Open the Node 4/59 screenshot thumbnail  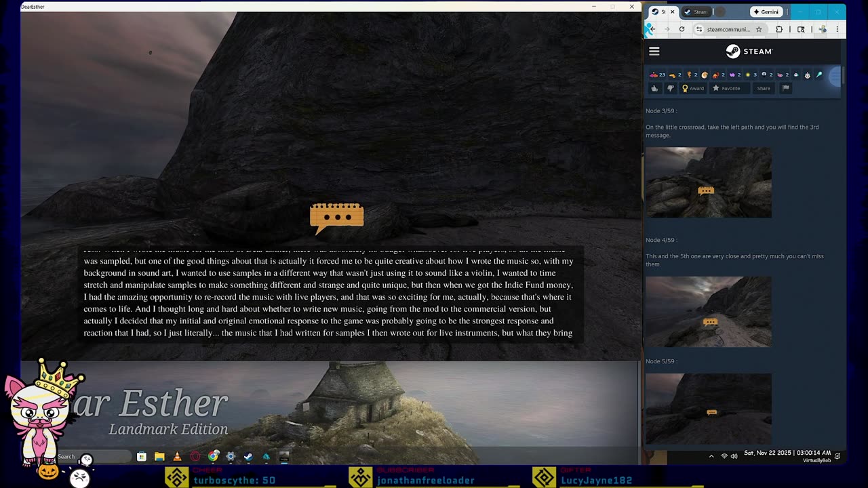tap(708, 312)
